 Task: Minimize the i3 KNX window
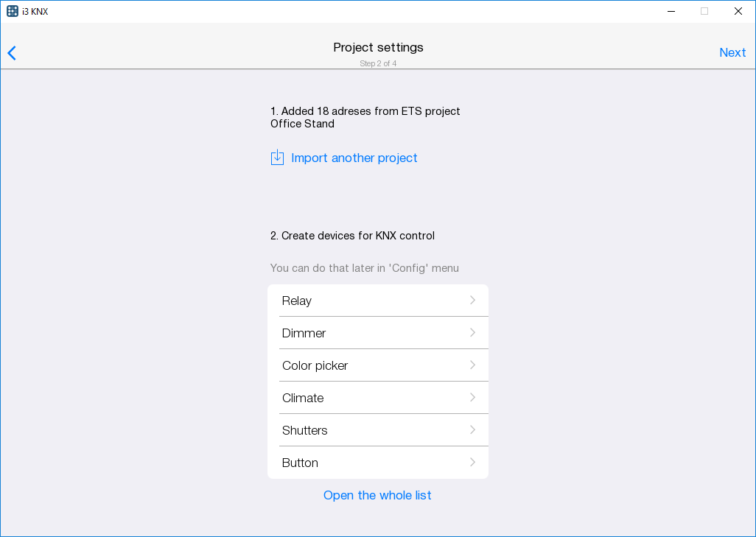671,11
